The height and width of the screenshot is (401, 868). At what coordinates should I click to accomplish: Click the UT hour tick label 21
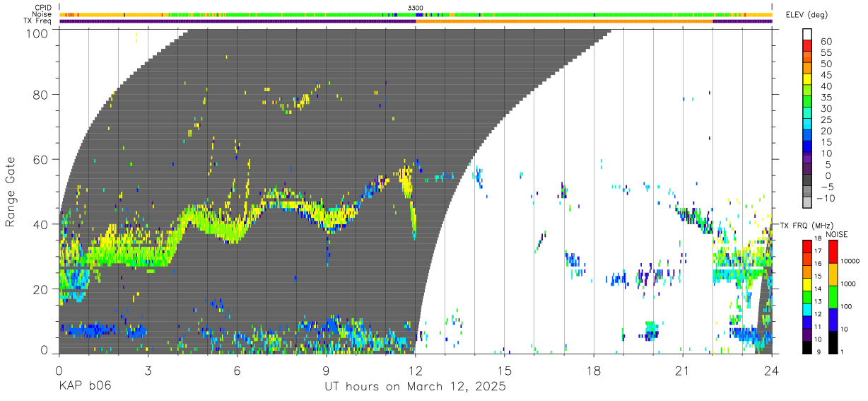tap(683, 370)
